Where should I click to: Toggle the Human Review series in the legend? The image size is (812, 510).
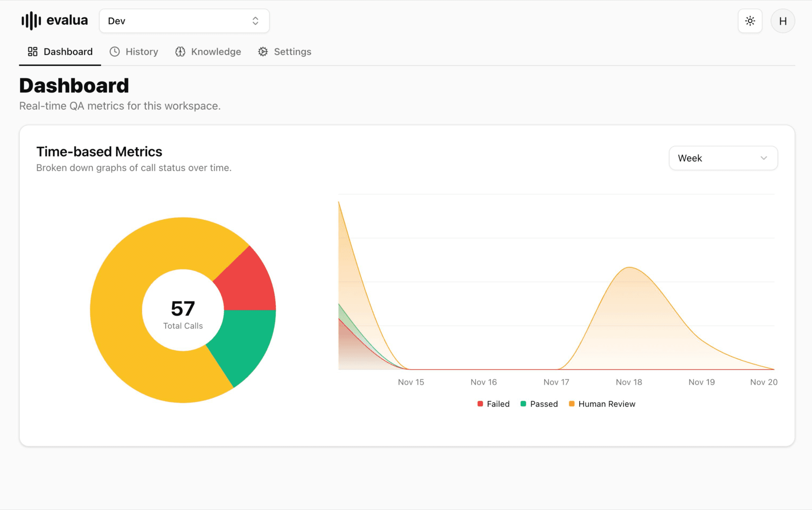point(602,404)
